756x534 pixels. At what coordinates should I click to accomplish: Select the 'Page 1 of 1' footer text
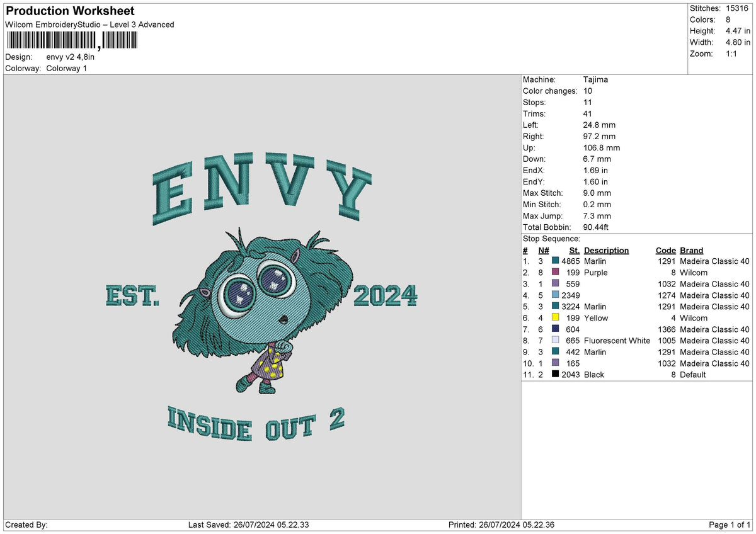point(730,525)
